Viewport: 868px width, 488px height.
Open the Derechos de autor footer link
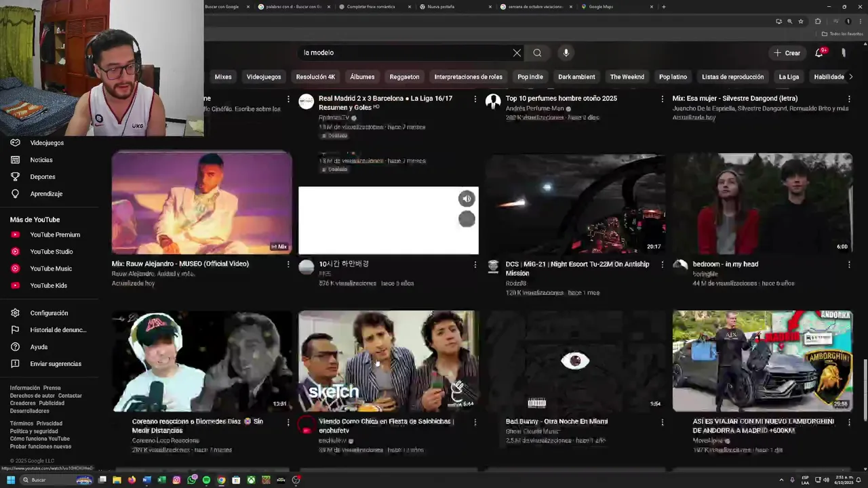(33, 396)
